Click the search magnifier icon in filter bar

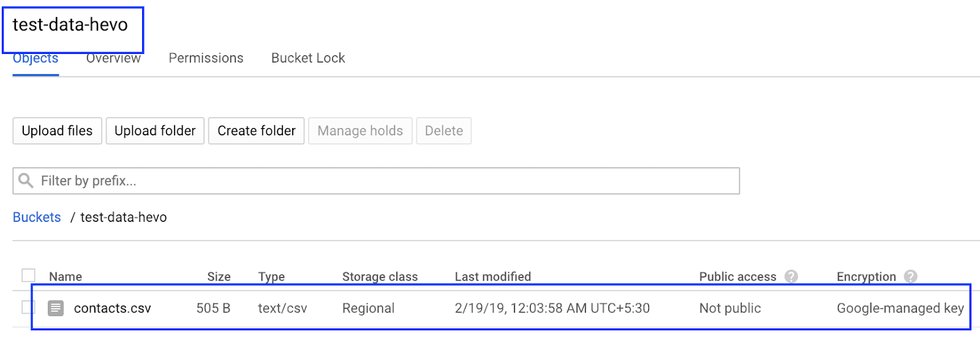pos(25,180)
